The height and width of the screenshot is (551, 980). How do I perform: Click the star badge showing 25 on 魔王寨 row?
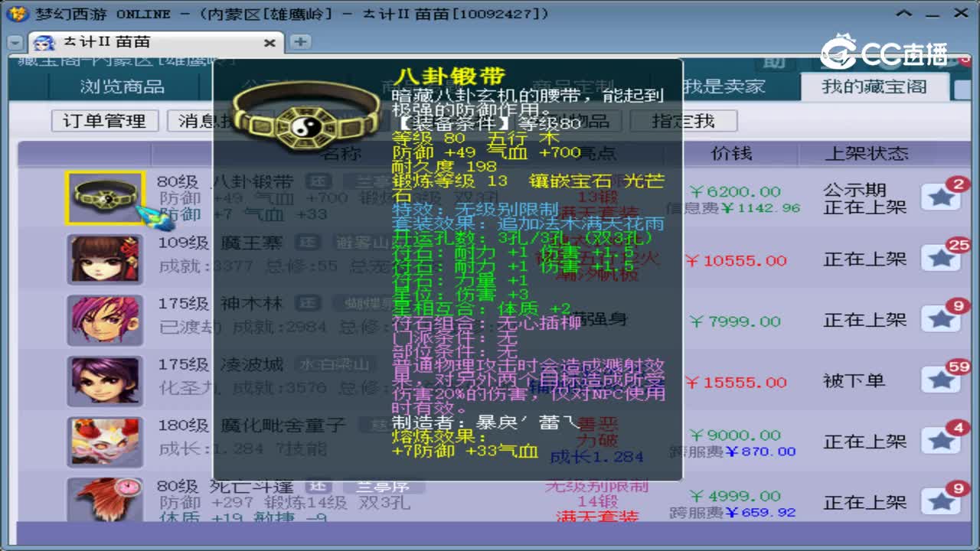941,259
